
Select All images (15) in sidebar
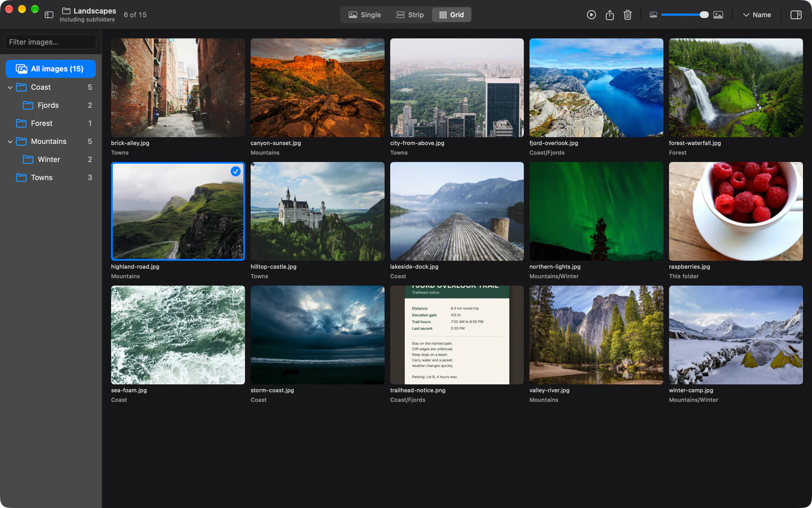pyautogui.click(x=51, y=69)
